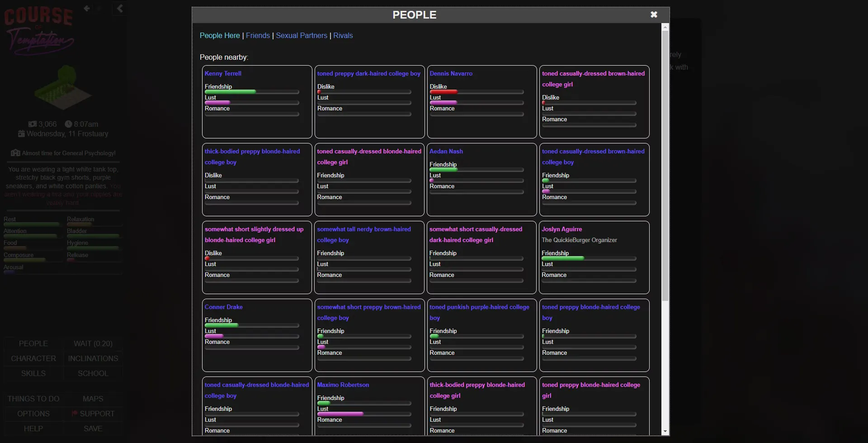Click the back arrow icon in the sidebar header
Viewport: 868px width, 443px height.
pyautogui.click(x=87, y=8)
